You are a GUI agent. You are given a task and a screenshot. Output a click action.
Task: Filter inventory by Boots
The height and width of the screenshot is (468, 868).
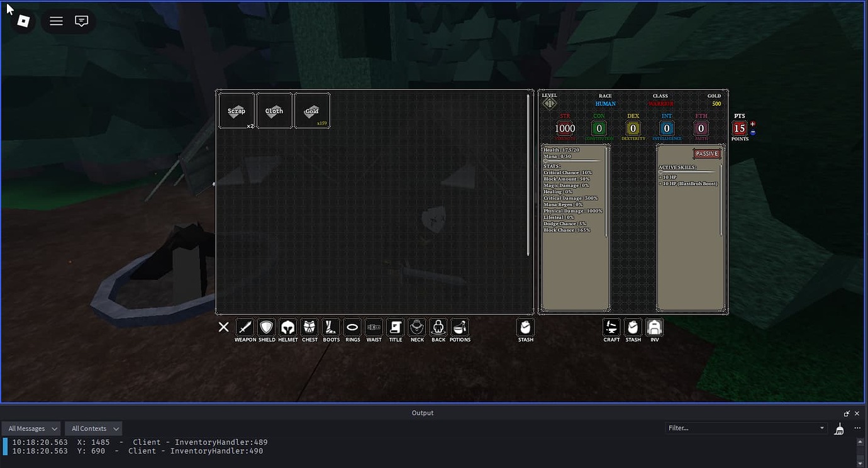[x=331, y=328]
